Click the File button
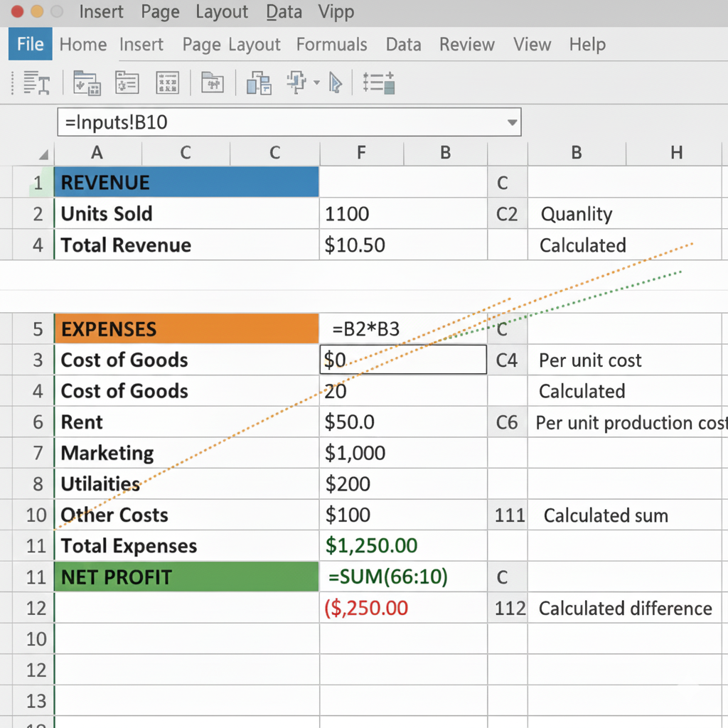 pos(30,44)
